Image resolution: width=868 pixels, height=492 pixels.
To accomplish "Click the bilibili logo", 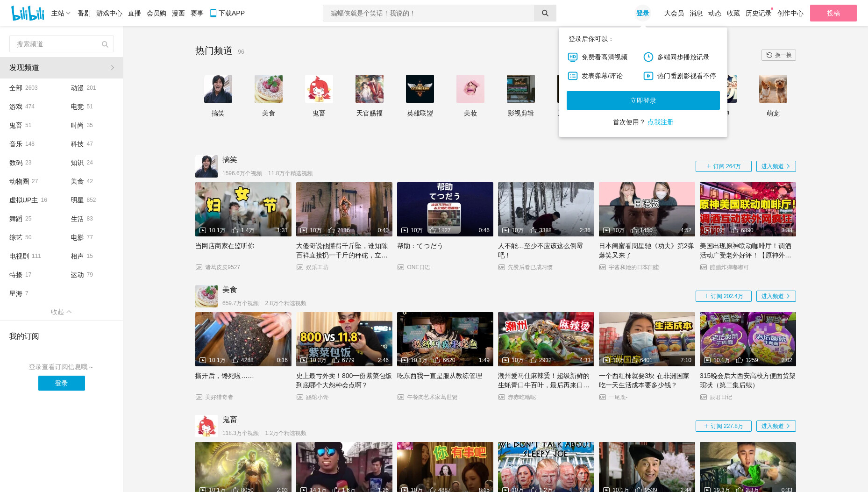I will 28,13.
